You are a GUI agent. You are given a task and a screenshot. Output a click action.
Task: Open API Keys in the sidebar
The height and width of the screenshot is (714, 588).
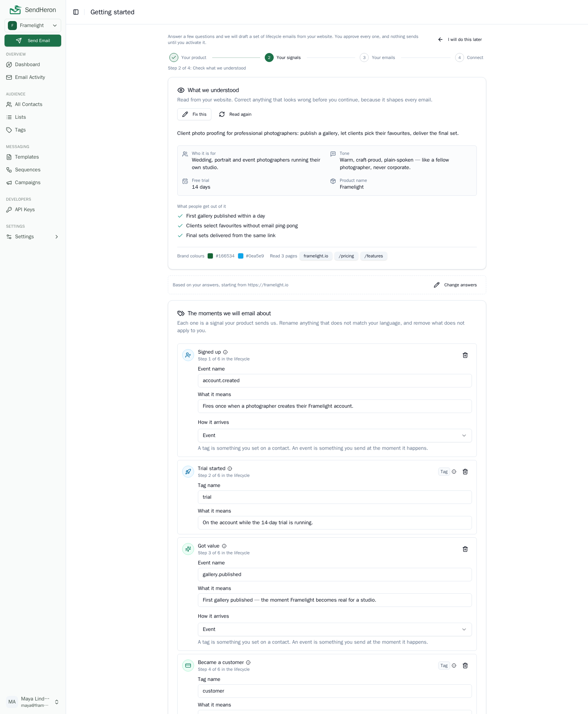pos(33,210)
